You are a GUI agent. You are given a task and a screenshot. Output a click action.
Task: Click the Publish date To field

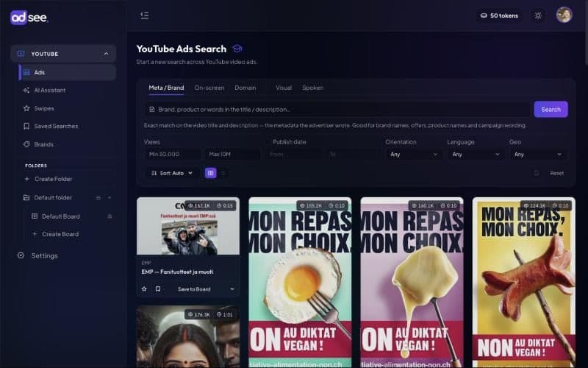(353, 155)
